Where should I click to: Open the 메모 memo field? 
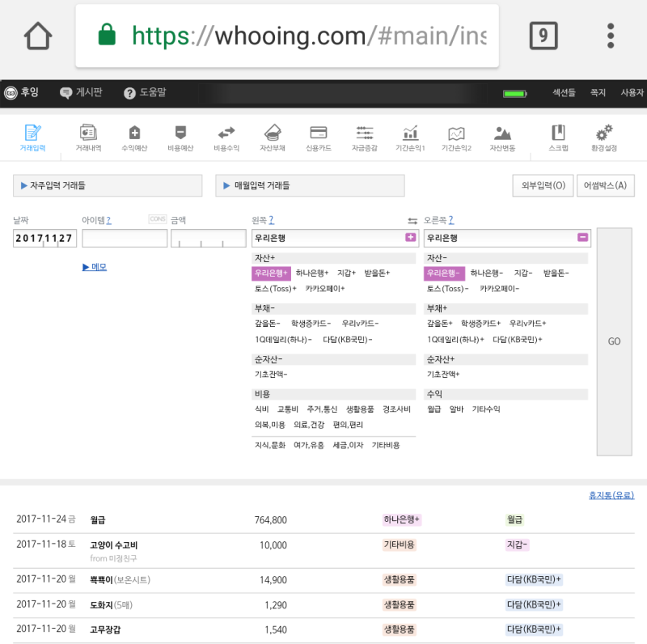pos(95,267)
